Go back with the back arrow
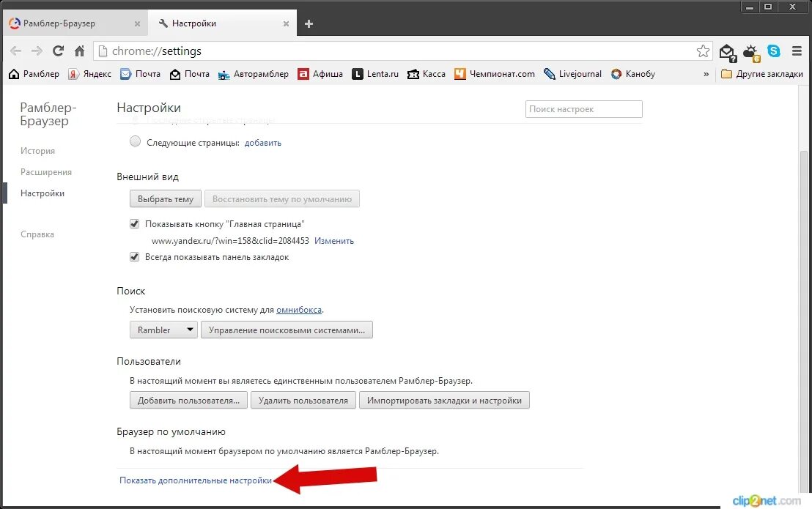The height and width of the screenshot is (509, 812). click(16, 51)
